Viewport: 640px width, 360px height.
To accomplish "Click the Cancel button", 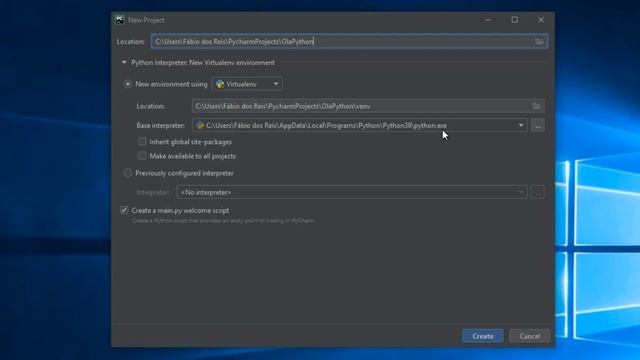I will pyautogui.click(x=529, y=336).
